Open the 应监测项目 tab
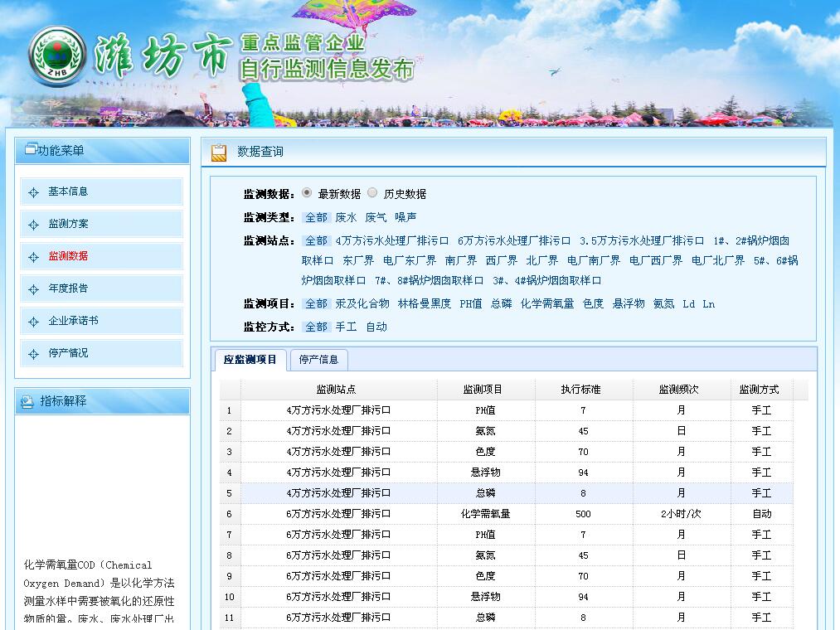 tap(250, 360)
